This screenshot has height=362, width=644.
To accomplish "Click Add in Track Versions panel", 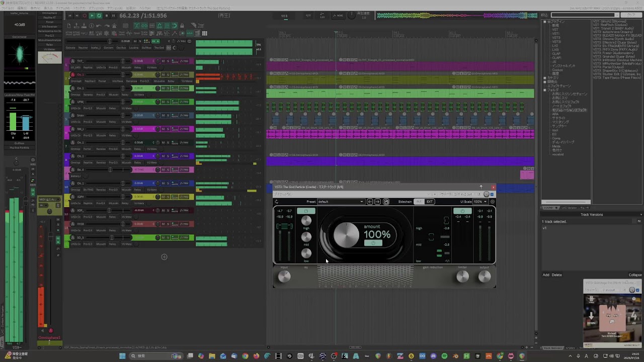I will pyautogui.click(x=546, y=275).
